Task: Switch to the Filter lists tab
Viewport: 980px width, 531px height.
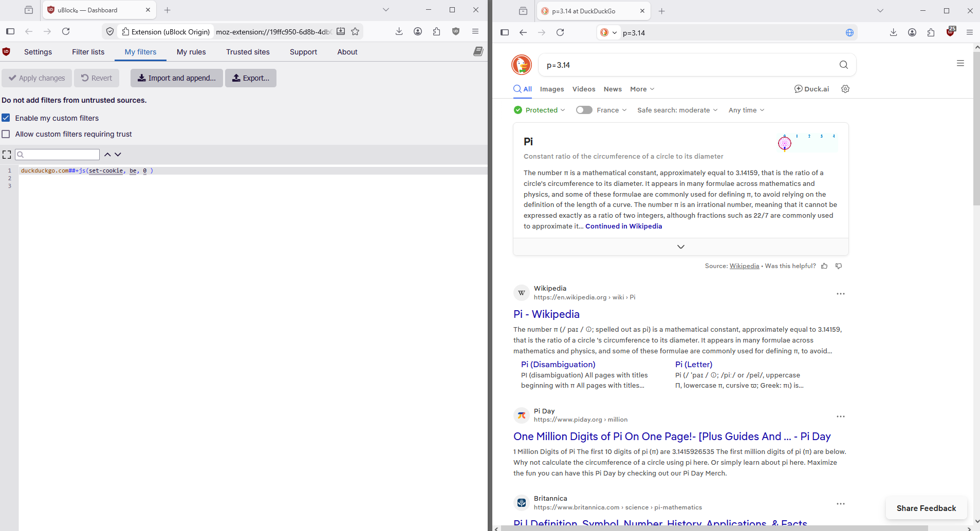Action: (88, 52)
